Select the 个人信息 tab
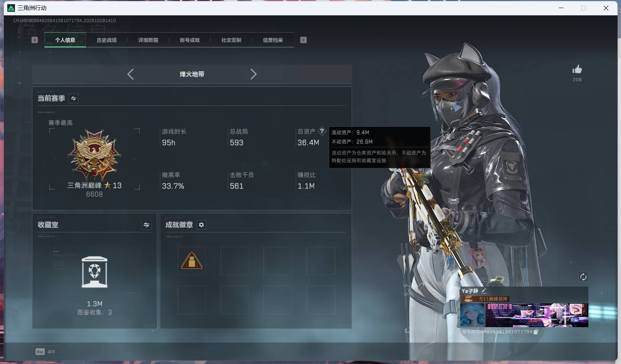Image resolution: width=621 pixels, height=364 pixels. coord(65,40)
